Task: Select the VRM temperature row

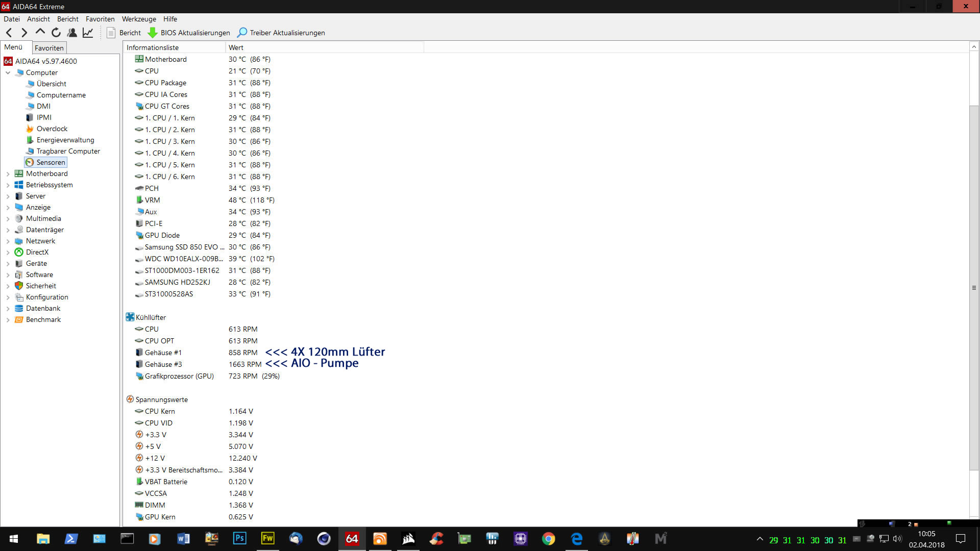Action: pyautogui.click(x=204, y=200)
